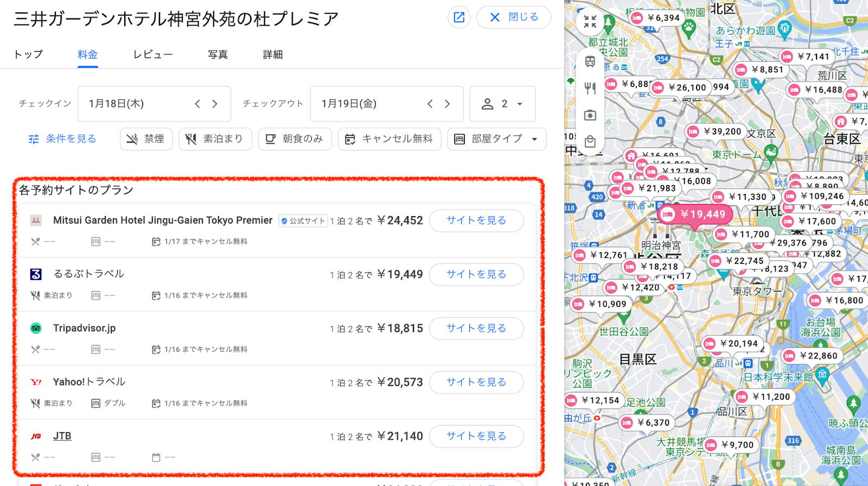Open the レビュー tab
The height and width of the screenshot is (486, 868).
point(153,54)
